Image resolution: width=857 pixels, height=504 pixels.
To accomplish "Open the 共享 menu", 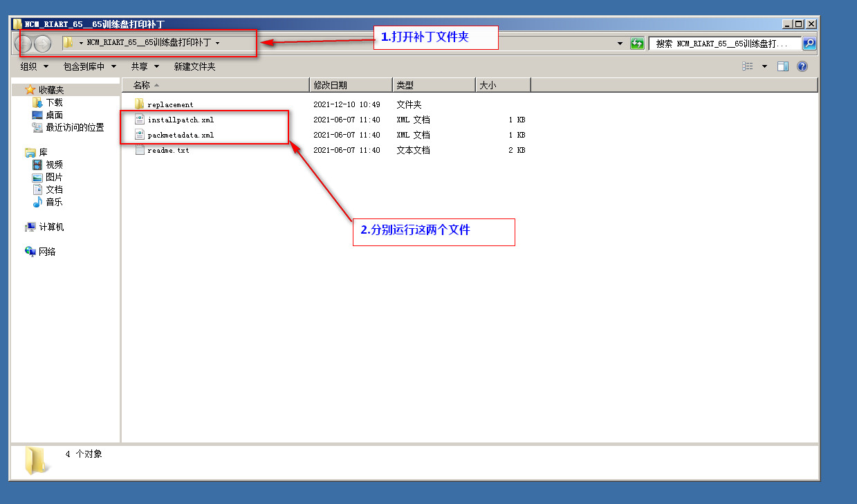I will pyautogui.click(x=145, y=66).
